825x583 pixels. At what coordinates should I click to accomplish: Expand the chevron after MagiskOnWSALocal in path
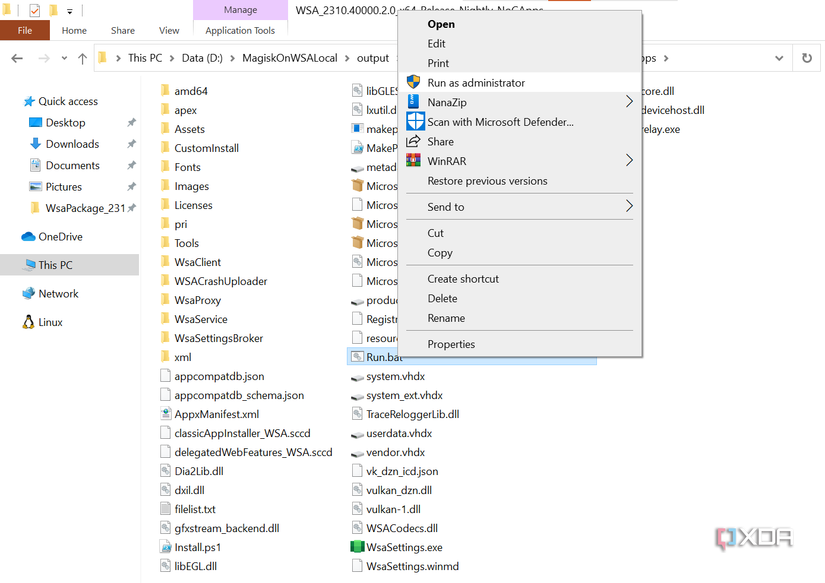tap(347, 58)
